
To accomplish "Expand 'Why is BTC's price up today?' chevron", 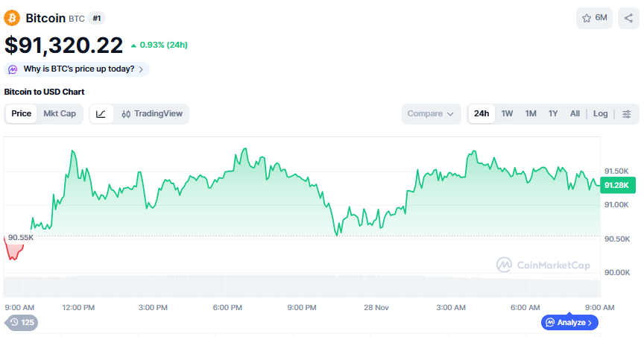I will click(x=141, y=69).
